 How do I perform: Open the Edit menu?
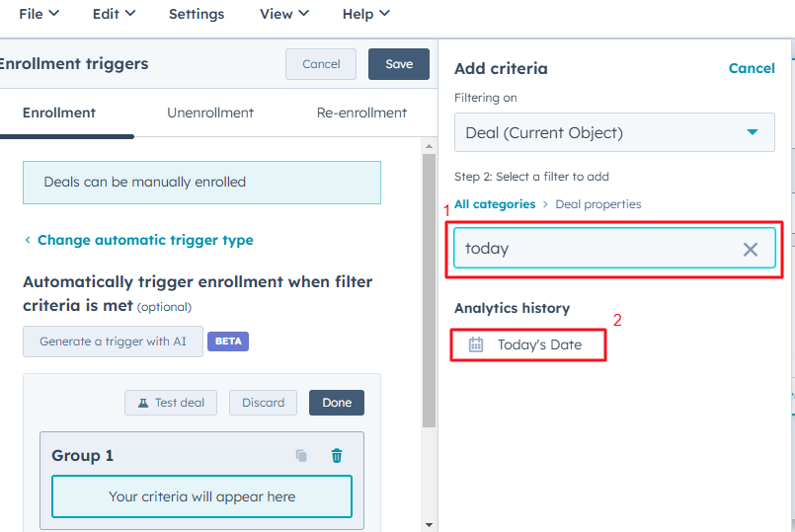coord(114,14)
